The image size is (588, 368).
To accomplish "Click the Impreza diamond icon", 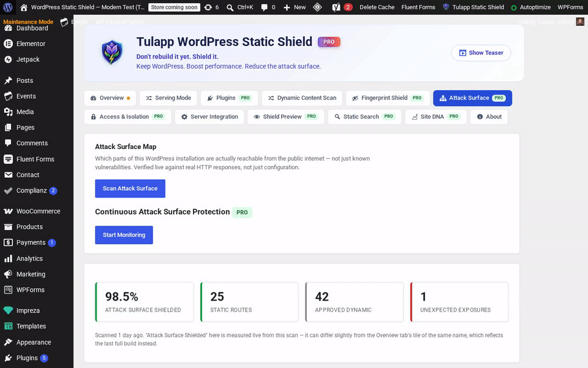I will pos(8,310).
